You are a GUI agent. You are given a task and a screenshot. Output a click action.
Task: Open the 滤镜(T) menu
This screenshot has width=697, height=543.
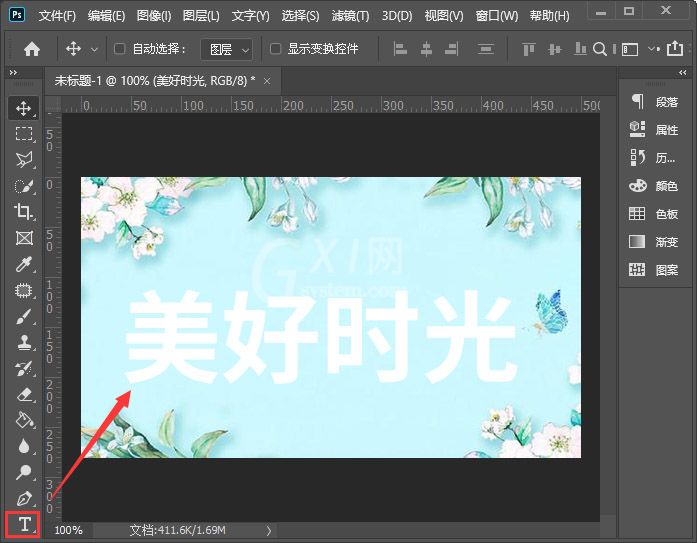pos(350,16)
